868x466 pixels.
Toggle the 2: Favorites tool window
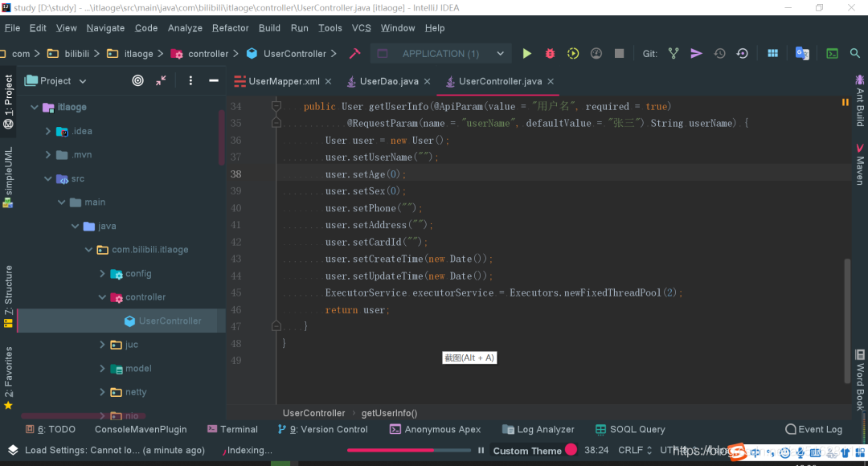[8, 378]
